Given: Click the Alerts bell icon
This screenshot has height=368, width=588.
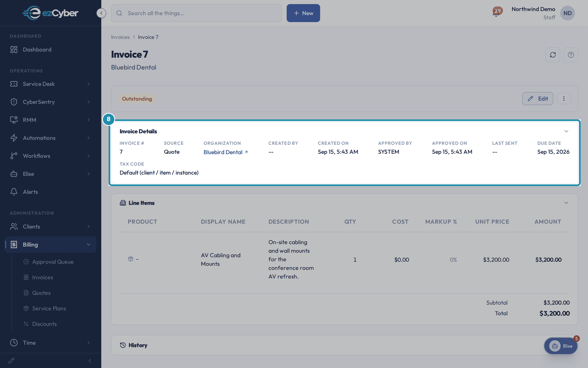Looking at the screenshot, I should click(14, 192).
